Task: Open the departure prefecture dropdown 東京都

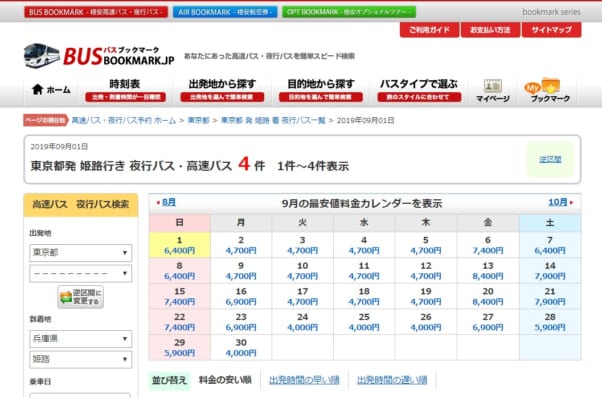Action: tap(81, 253)
